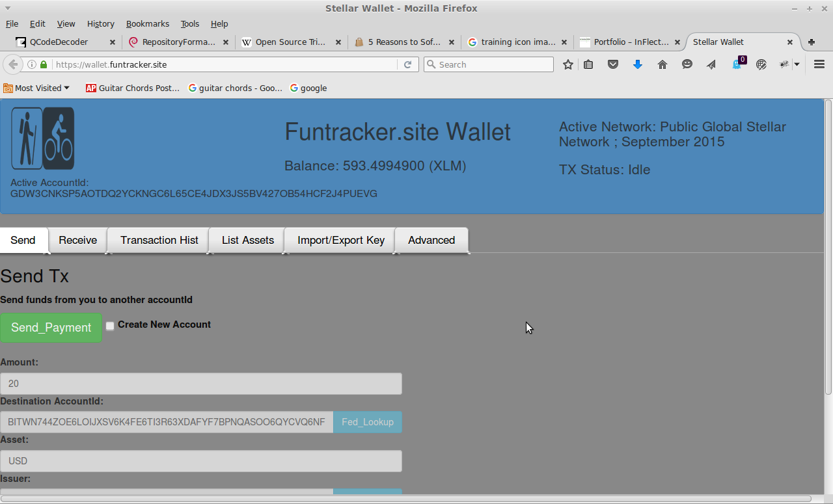Click the hiker and cyclist Funtracker logo
This screenshot has width=833, height=504.
43,139
